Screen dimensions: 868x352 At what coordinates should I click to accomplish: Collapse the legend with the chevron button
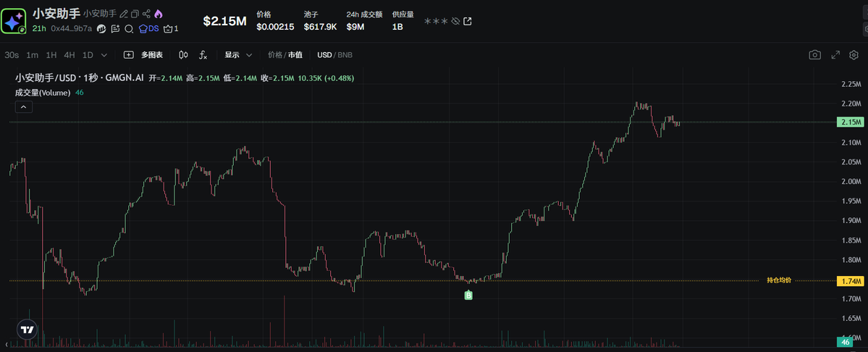(24, 106)
